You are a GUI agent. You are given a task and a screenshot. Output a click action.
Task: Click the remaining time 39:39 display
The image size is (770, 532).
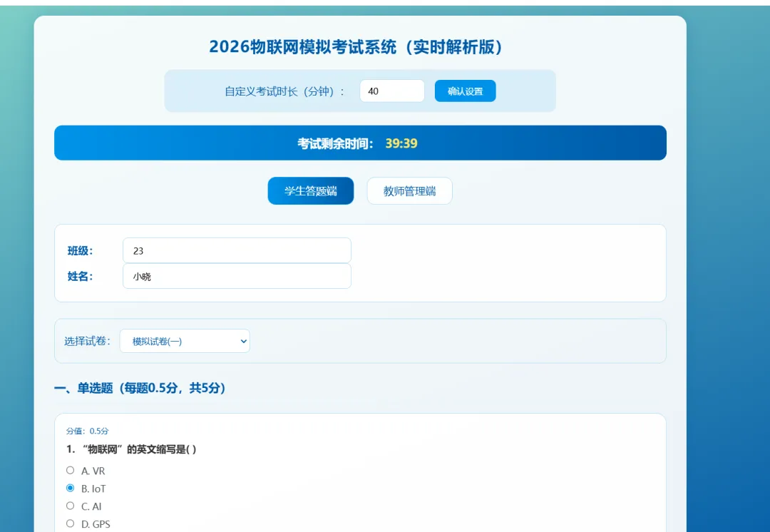pos(401,143)
